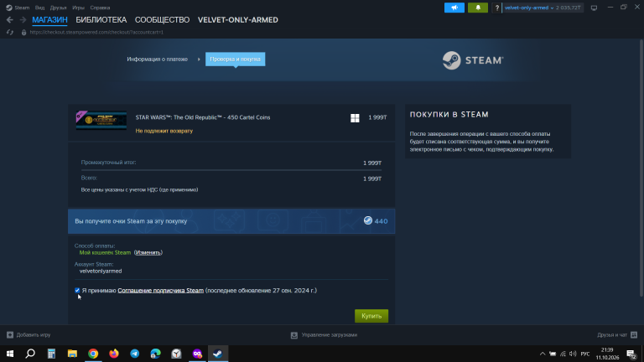Screen dimensions: 644x362
Task: Click Добавить игру at bottom left
Action: (x=29, y=335)
